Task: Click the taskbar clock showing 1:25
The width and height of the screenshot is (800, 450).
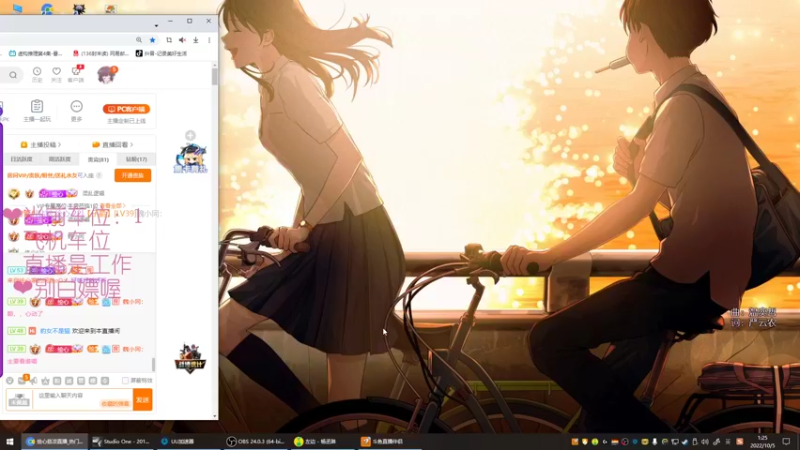Action: tap(762, 441)
